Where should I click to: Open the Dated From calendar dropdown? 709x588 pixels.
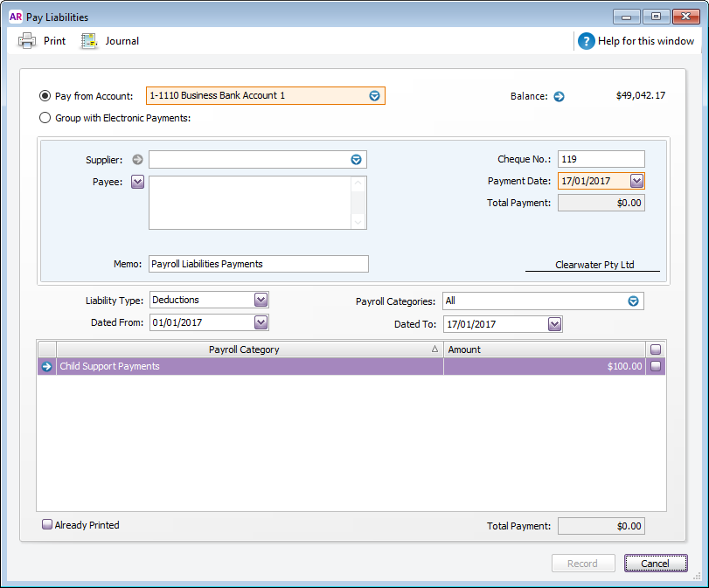click(261, 322)
